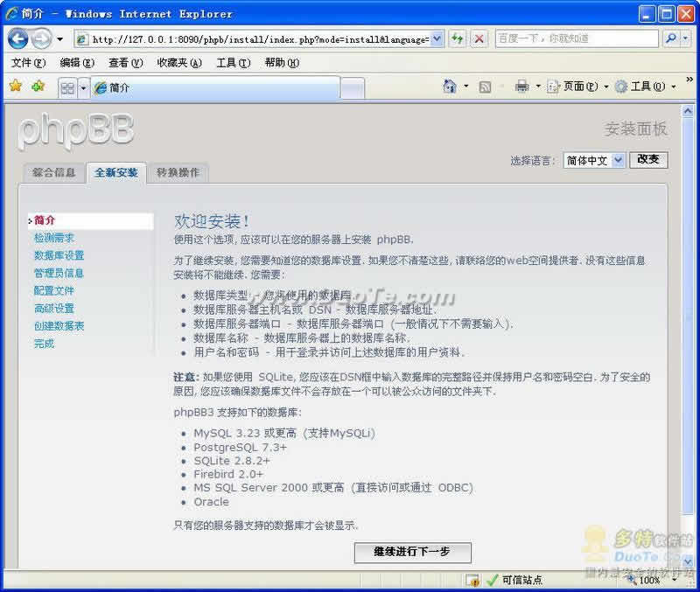Image resolution: width=700 pixels, height=592 pixels.
Task: Click the blank new tab button
Action: (x=353, y=88)
